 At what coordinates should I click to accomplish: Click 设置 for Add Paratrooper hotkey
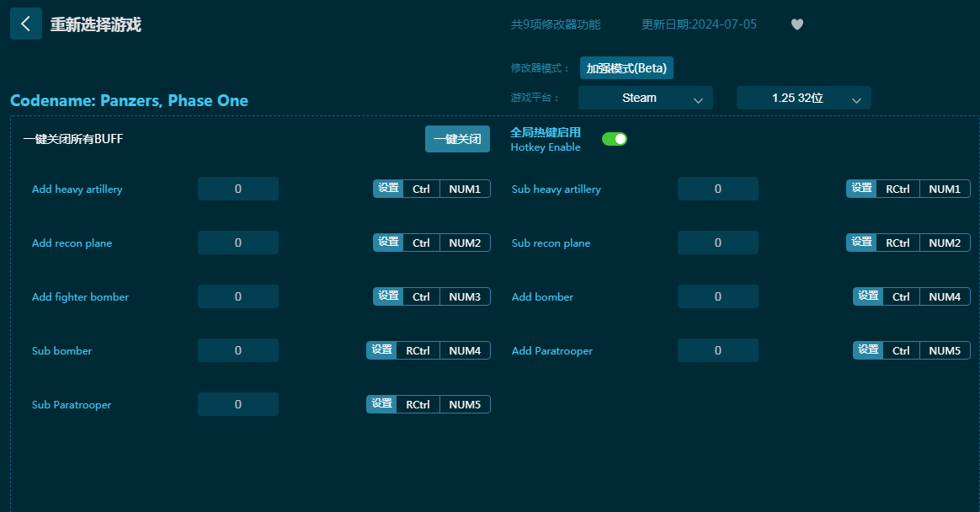(x=868, y=350)
